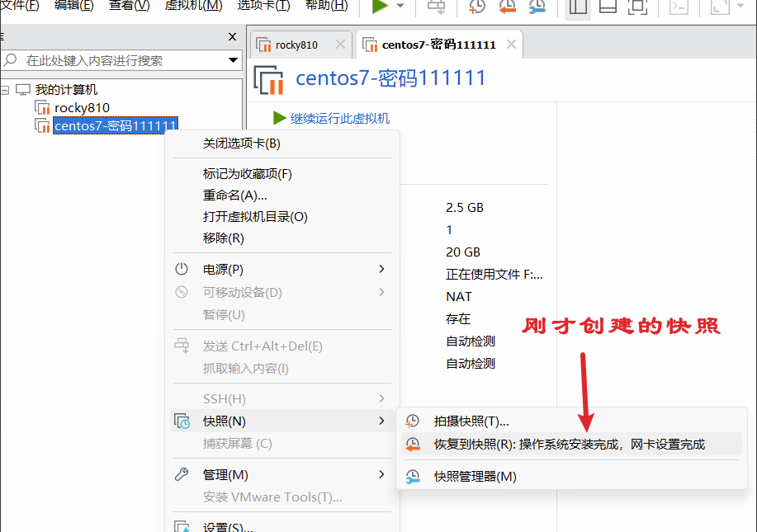The height and width of the screenshot is (532, 757).
Task: Open snapshot manager from the toolbar icon
Action: (537, 7)
